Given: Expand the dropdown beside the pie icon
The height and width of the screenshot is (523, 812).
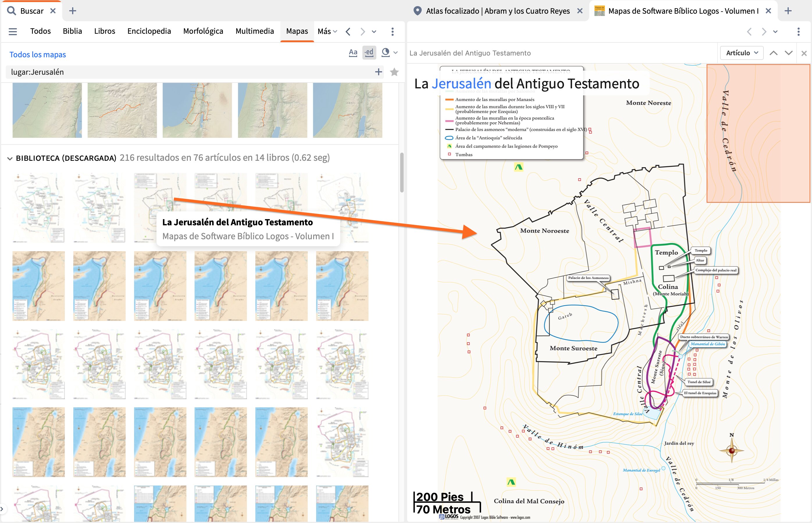Looking at the screenshot, I should coord(396,53).
